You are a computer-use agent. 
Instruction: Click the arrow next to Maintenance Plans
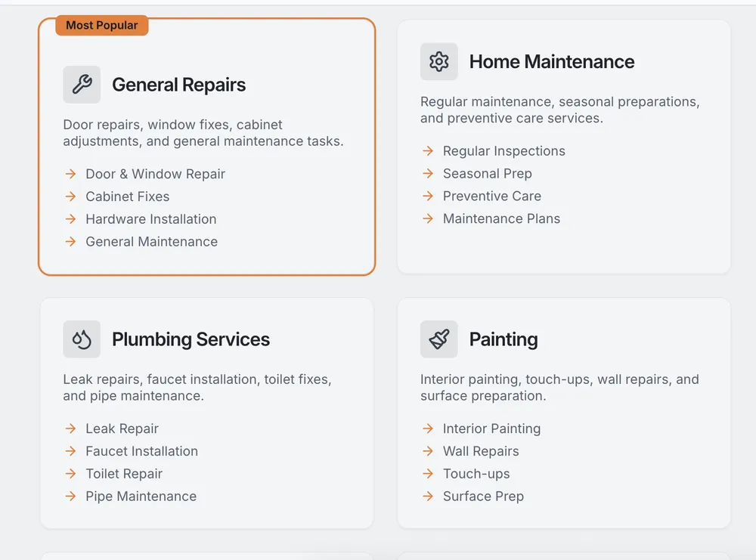(x=427, y=219)
